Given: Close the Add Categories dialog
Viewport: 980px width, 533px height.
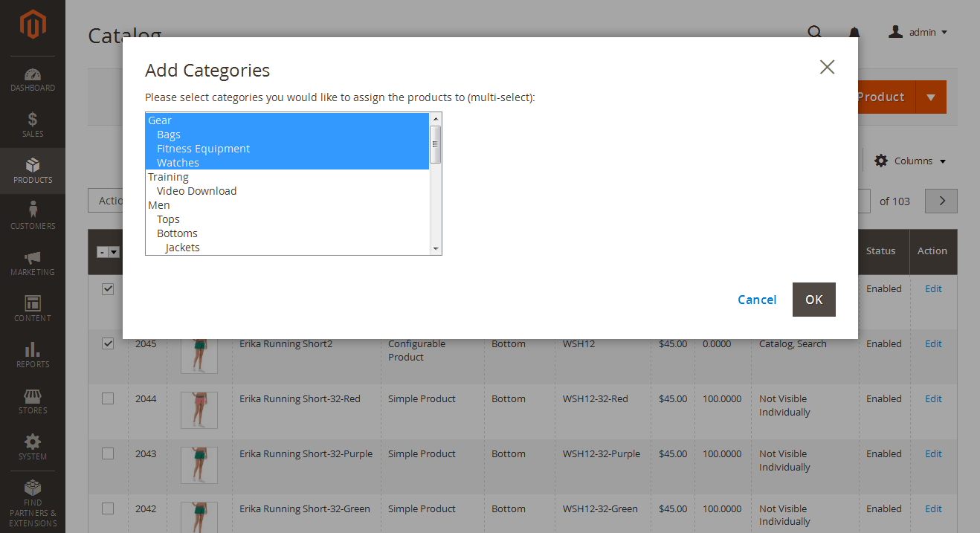Looking at the screenshot, I should tap(827, 67).
